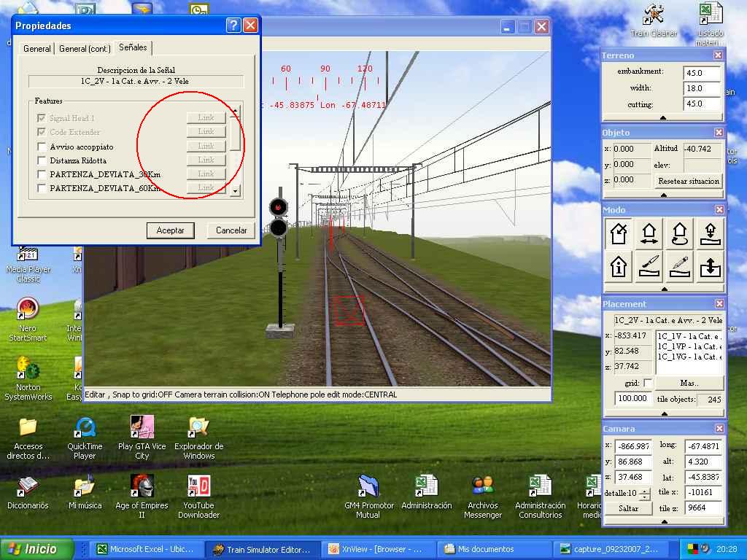The image size is (747, 560).
Task: Select the terrain pencil drawing tool
Action: (x=679, y=266)
